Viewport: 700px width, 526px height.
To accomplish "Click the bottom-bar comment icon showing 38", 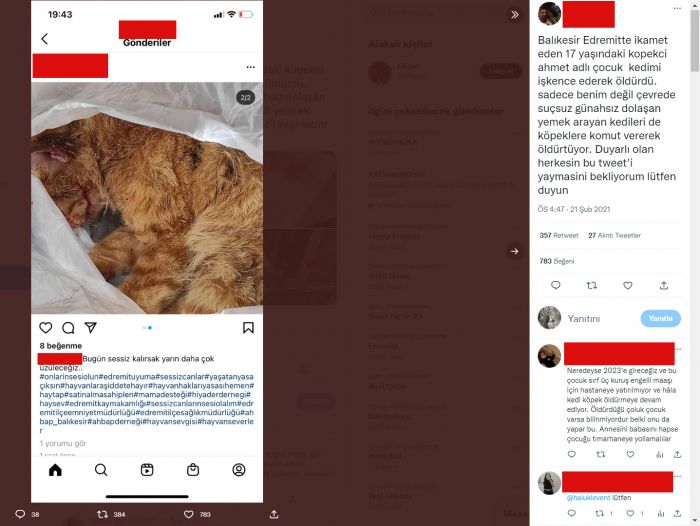I will click(20, 514).
